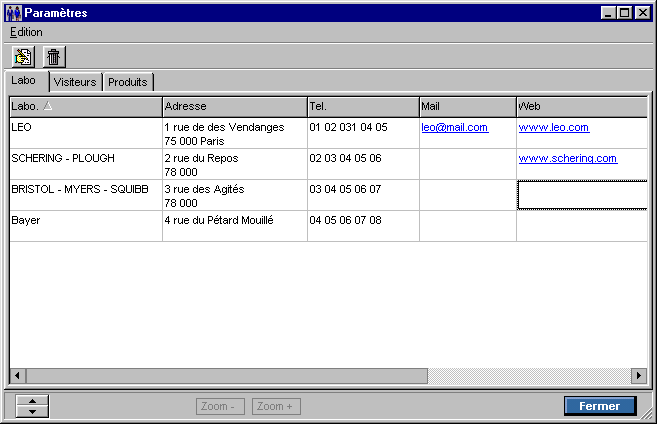The height and width of the screenshot is (424, 657).
Task: Click the horizontal scrollbar right arrow
Action: [x=639, y=375]
